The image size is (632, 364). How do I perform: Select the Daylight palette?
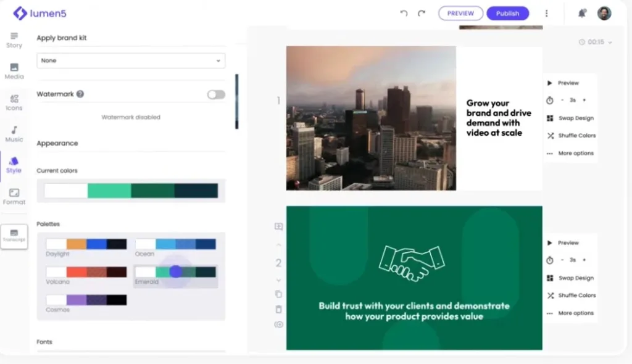tap(86, 244)
